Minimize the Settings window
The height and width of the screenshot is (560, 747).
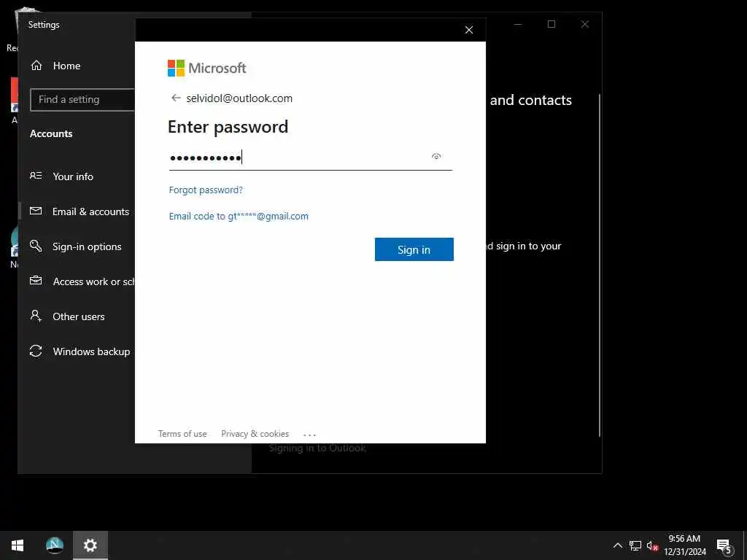click(518, 24)
